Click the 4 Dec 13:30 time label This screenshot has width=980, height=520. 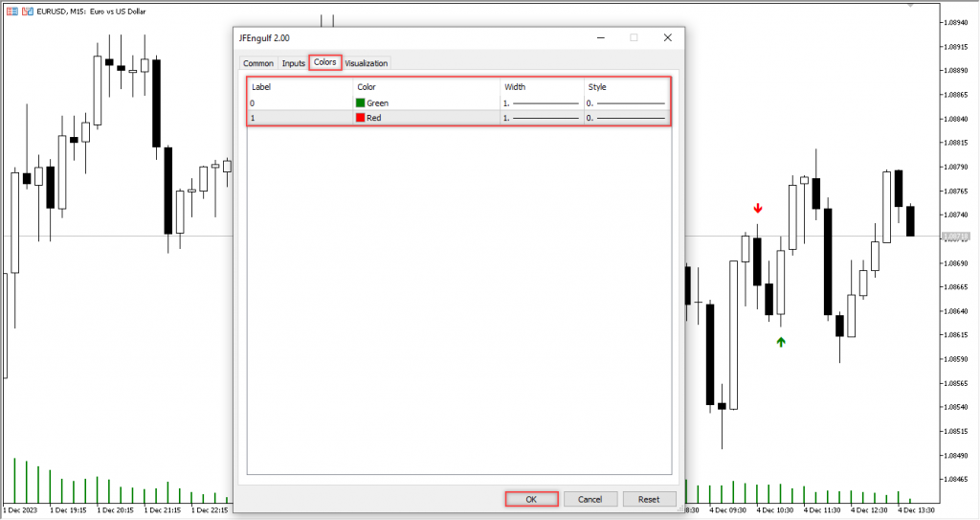point(916,510)
